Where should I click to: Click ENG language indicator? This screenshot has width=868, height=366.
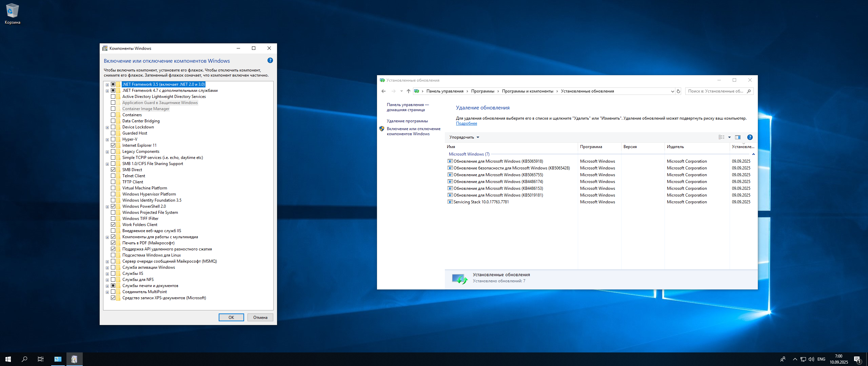pos(822,359)
